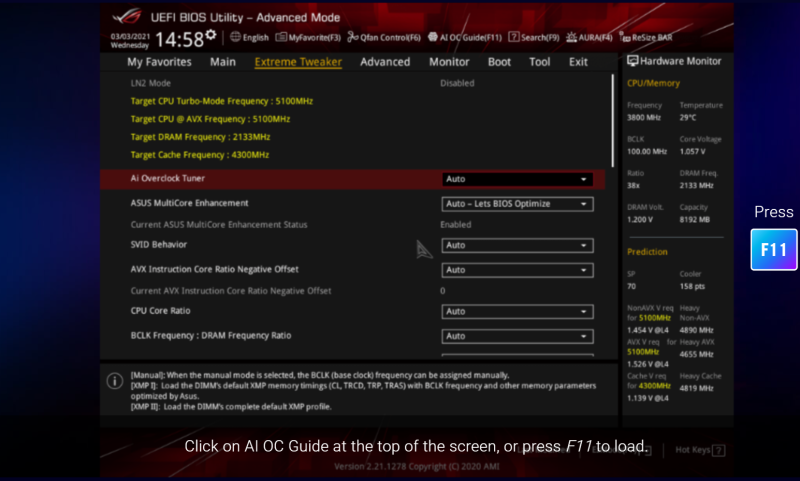This screenshot has height=481, width=800.
Task: Click the Hot Keys help button
Action: pos(700,450)
